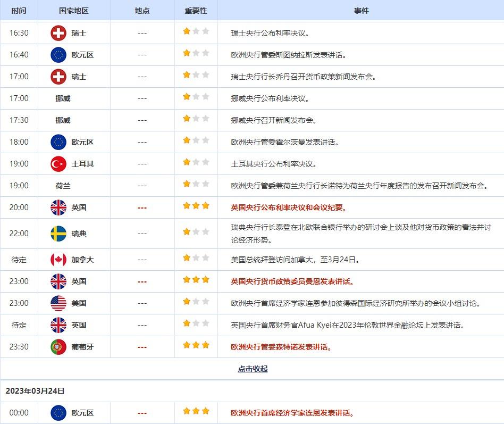504x424 pixels.
Task: Click the 重要性 column header
Action: 196,11
